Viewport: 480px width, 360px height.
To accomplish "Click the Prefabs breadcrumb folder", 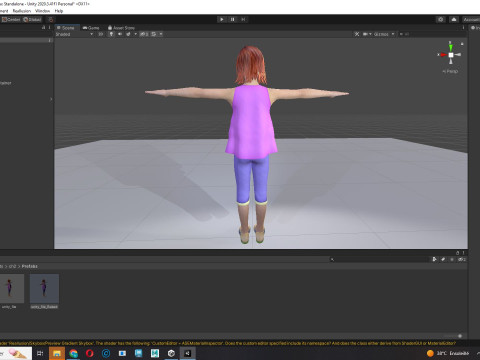I will (x=30, y=266).
